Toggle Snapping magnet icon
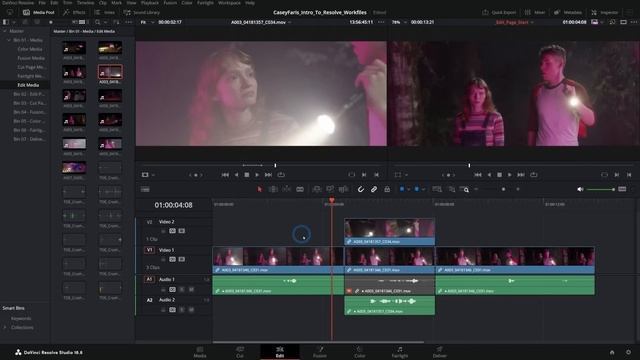This screenshot has height=360, width=640. (361, 189)
